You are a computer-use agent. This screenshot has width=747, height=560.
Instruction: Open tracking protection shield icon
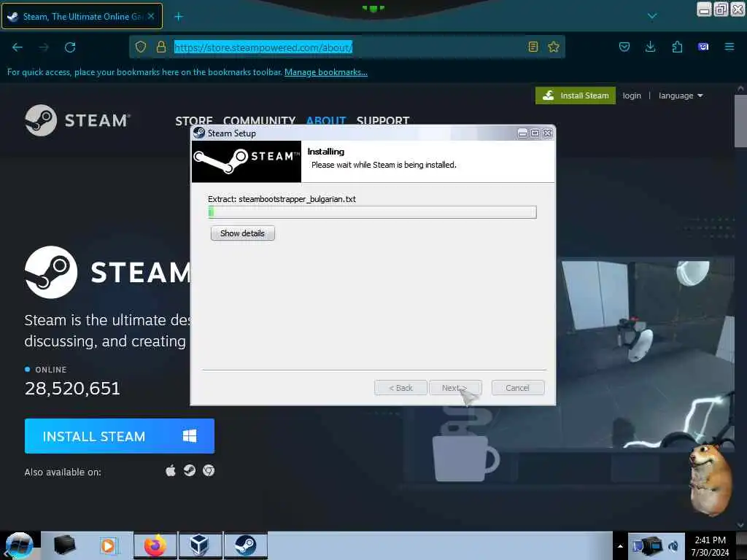point(141,47)
